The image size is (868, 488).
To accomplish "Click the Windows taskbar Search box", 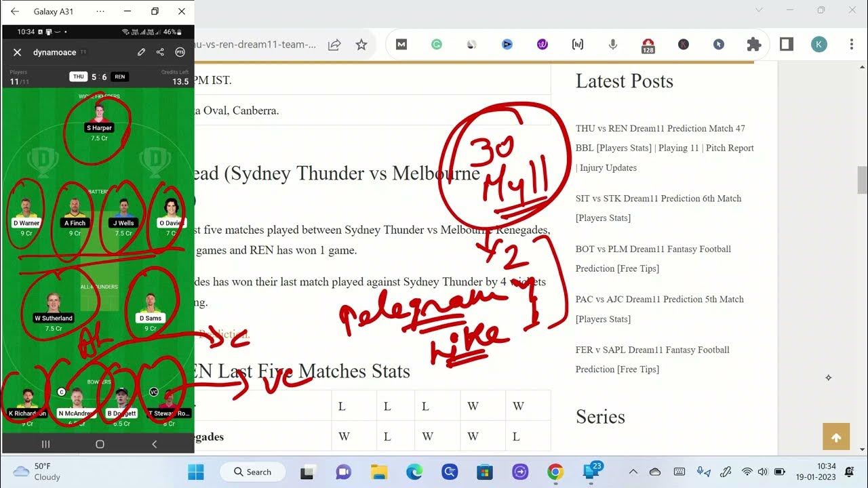I will tap(252, 472).
